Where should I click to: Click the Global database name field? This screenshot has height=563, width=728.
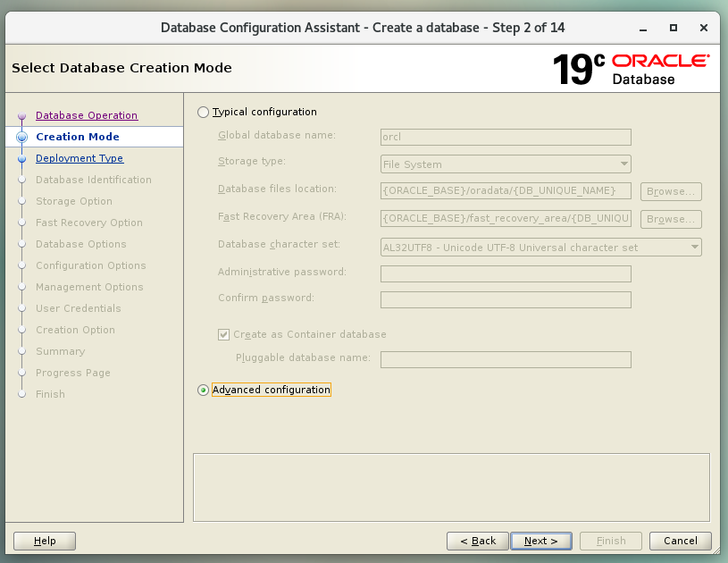click(x=506, y=138)
